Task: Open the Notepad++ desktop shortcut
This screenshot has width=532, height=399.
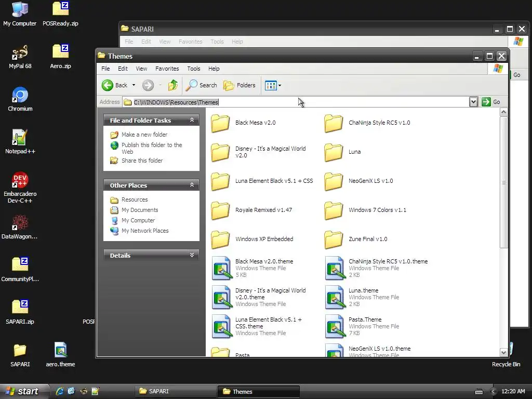Action: point(20,142)
